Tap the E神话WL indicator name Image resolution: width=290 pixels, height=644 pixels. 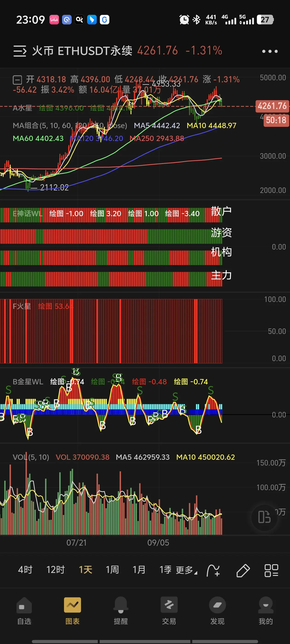pyautogui.click(x=28, y=213)
